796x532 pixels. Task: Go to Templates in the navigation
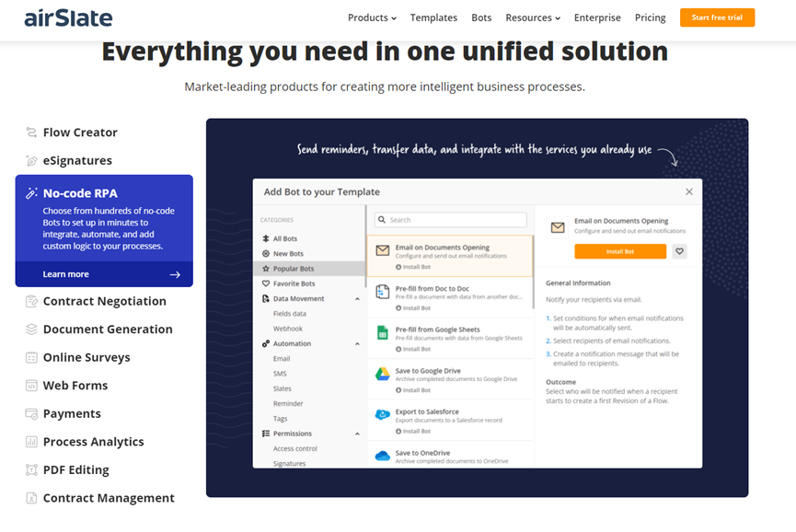(x=433, y=17)
